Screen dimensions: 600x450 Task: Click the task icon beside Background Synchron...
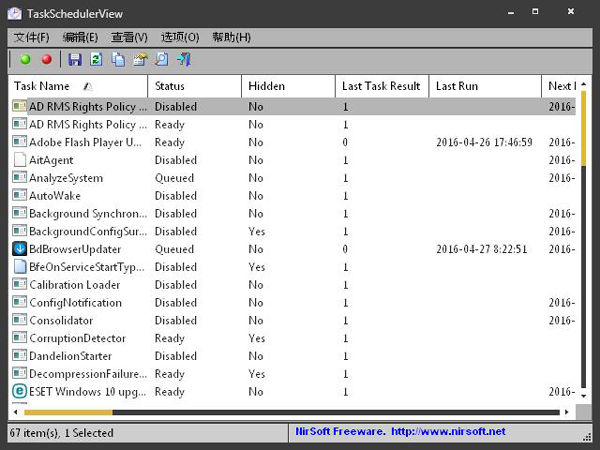20,213
